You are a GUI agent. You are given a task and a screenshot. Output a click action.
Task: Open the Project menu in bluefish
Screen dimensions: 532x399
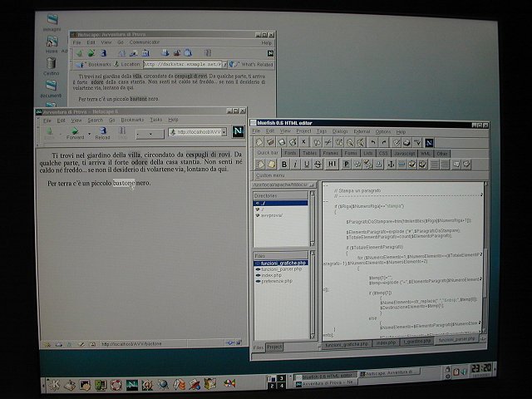pyautogui.click(x=303, y=131)
